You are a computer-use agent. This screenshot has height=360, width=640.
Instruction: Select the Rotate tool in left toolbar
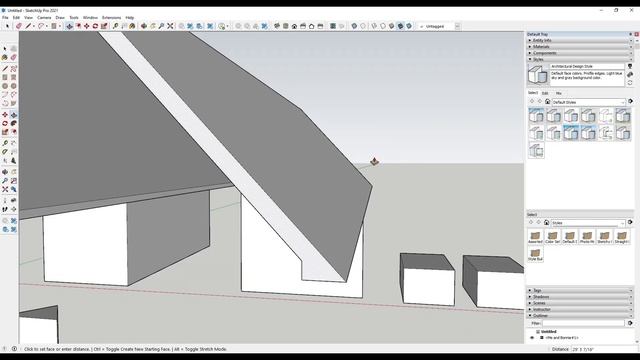click(5, 123)
